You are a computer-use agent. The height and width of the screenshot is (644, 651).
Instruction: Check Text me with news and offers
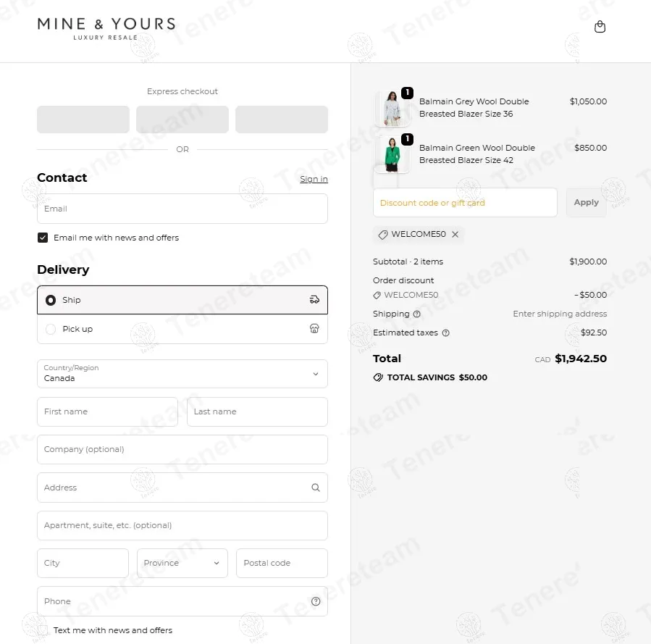(x=43, y=630)
